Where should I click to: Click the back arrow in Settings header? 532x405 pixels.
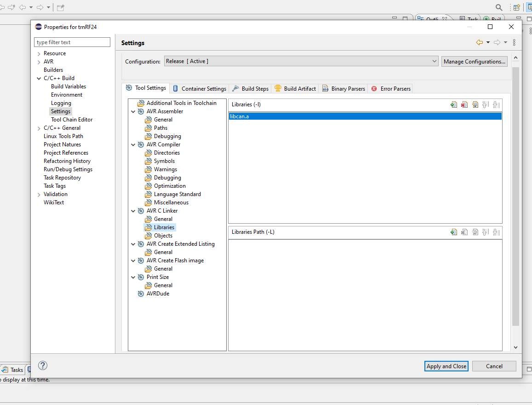tap(480, 42)
